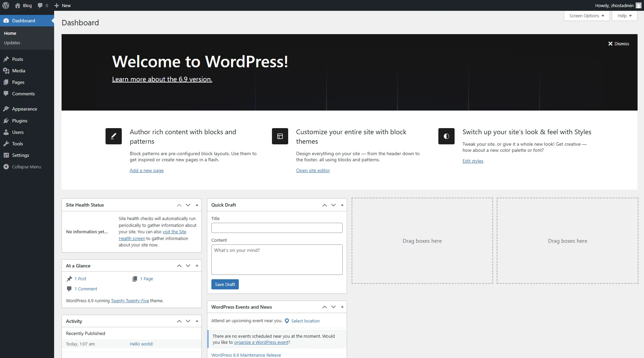644x358 pixels.
Task: Open the Help dropdown
Action: point(625,16)
